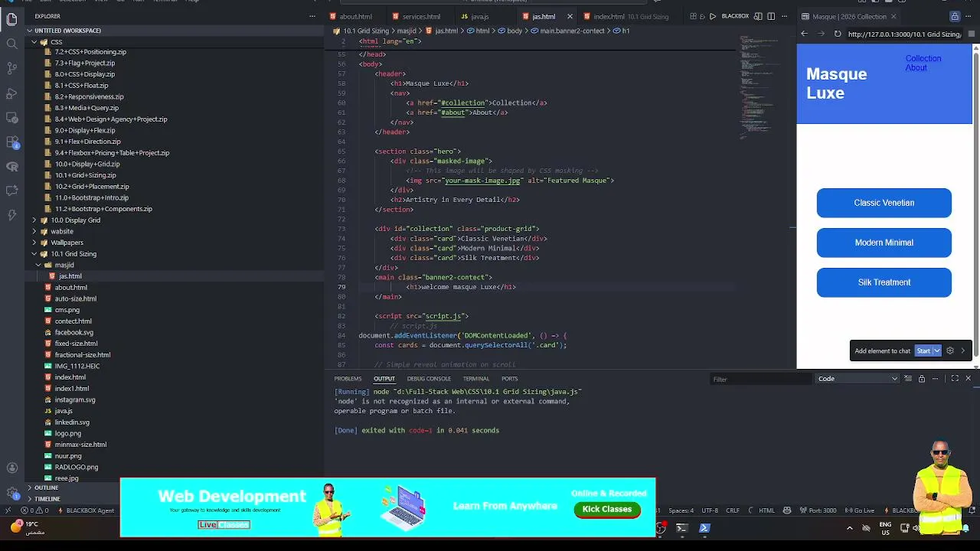Open Run and Debug view

tap(11, 93)
